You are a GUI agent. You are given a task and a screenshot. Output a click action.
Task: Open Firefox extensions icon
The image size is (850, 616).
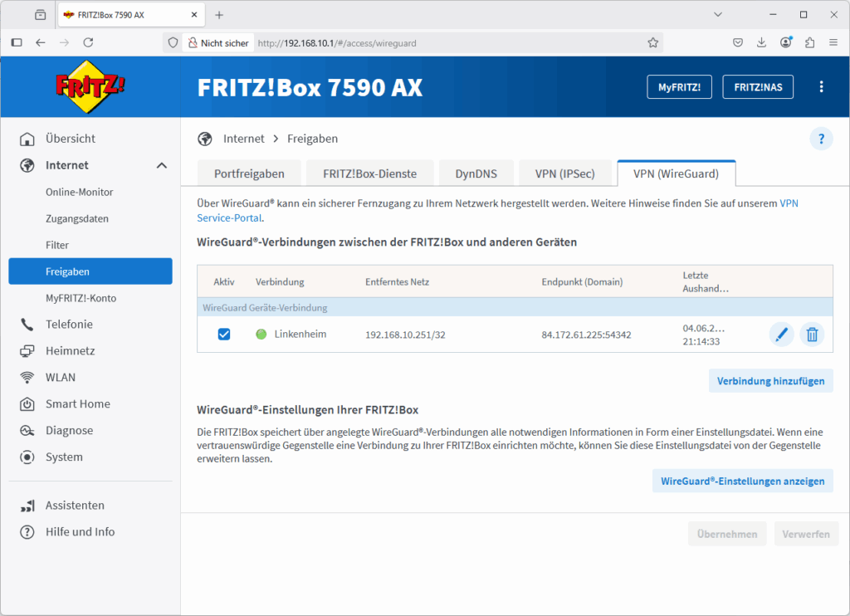pyautogui.click(x=809, y=42)
